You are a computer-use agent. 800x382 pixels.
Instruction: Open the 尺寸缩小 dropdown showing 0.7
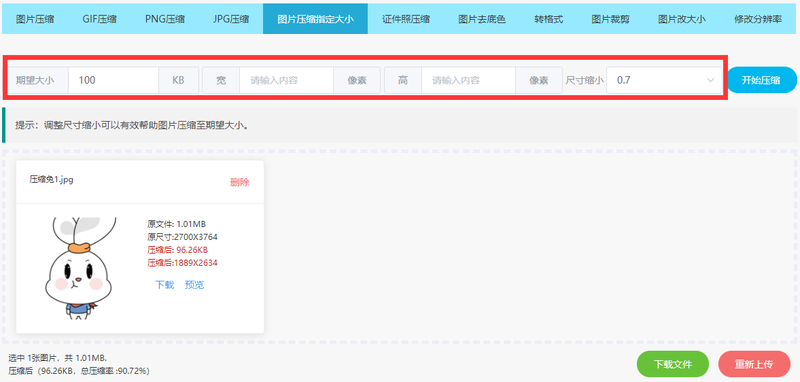(x=664, y=80)
